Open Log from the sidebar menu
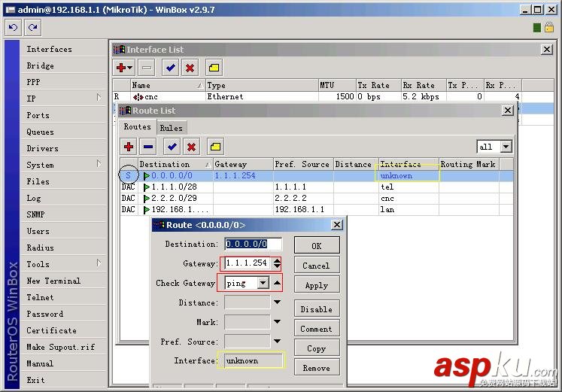The width and height of the screenshot is (562, 392). 63,198
